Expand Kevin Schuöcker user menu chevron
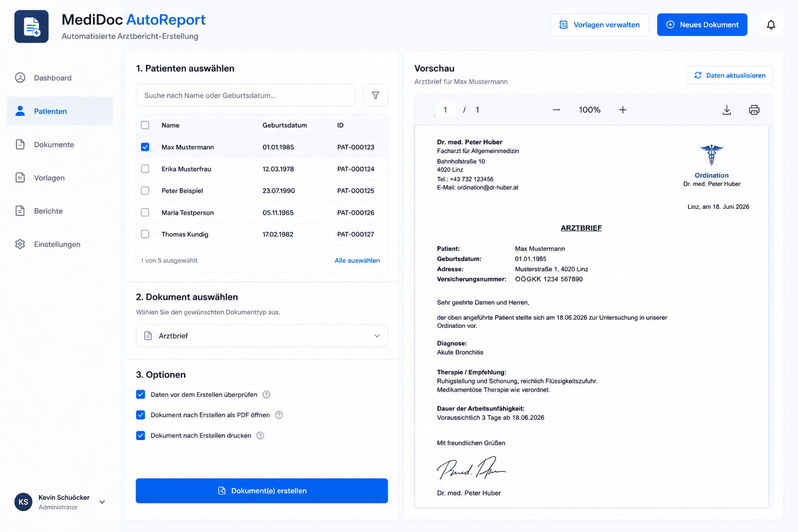 102,502
